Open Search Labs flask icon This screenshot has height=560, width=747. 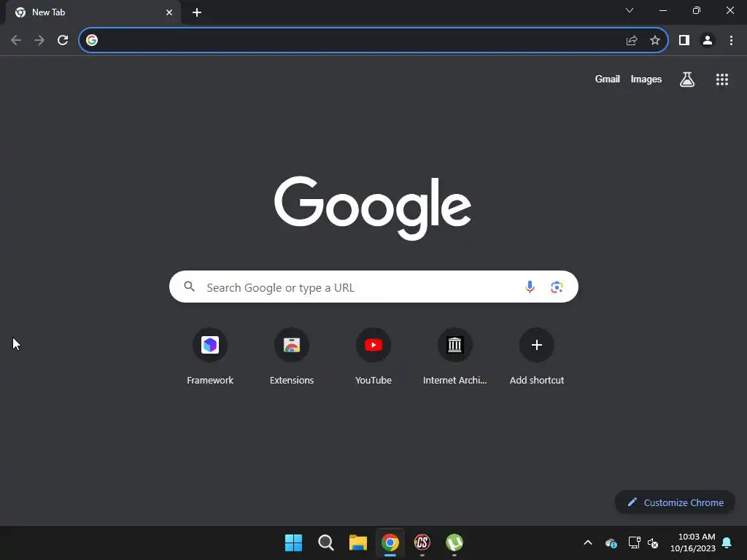click(x=687, y=79)
